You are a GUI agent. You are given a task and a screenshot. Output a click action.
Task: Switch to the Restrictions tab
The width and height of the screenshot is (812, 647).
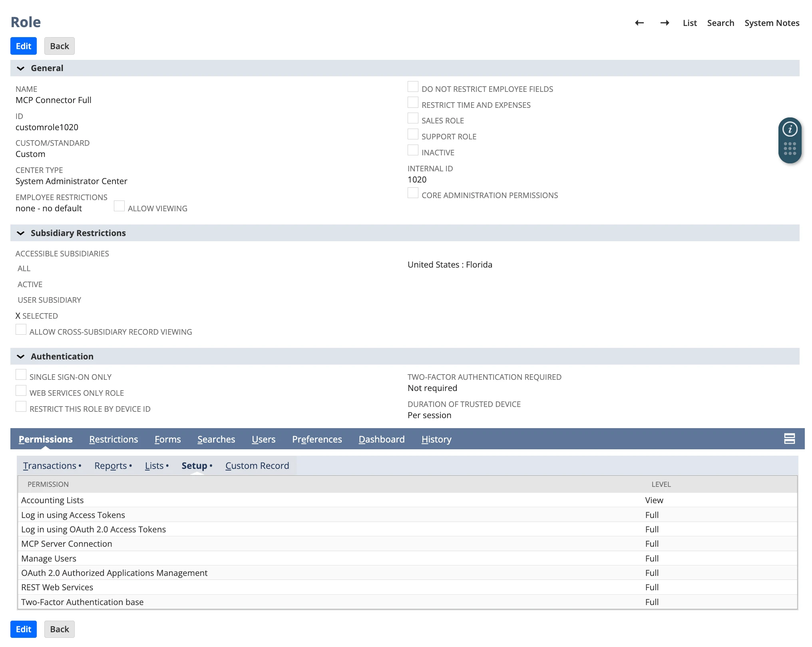coord(113,439)
